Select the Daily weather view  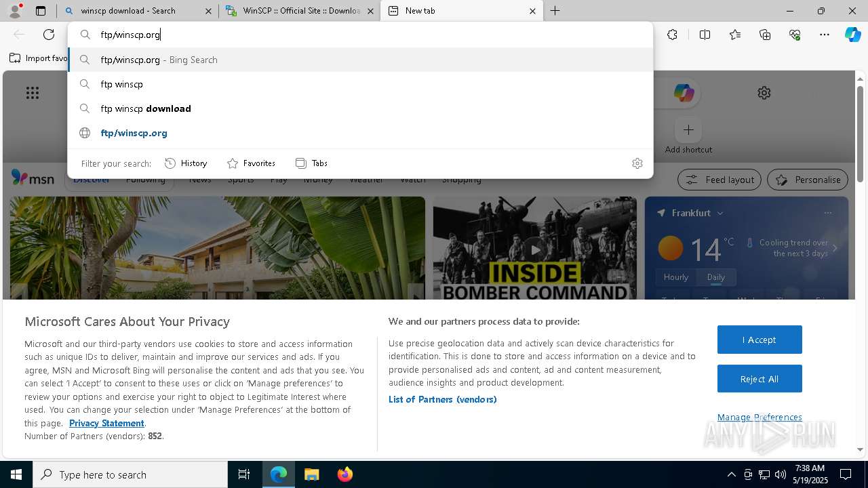(716, 277)
